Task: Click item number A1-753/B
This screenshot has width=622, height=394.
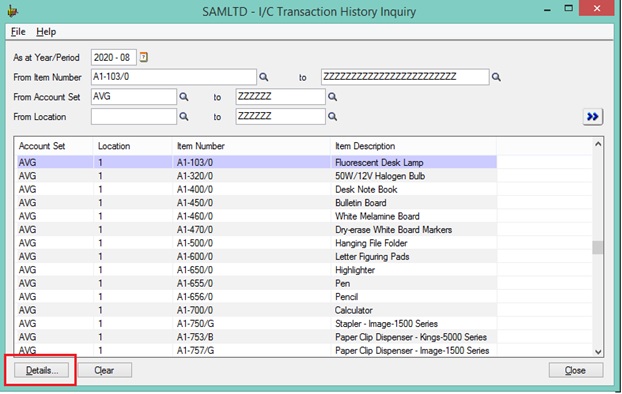Action: click(x=195, y=337)
